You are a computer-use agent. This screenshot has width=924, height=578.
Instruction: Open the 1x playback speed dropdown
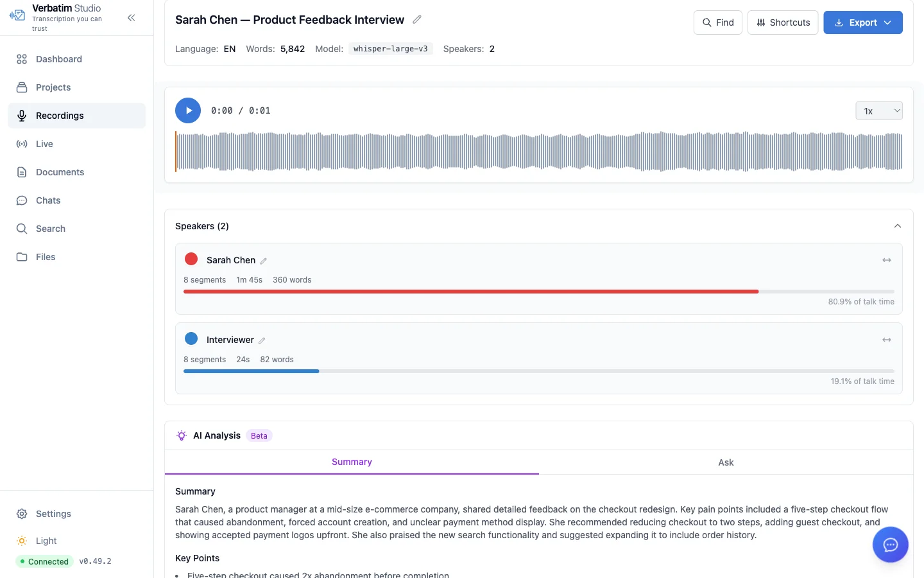878,111
